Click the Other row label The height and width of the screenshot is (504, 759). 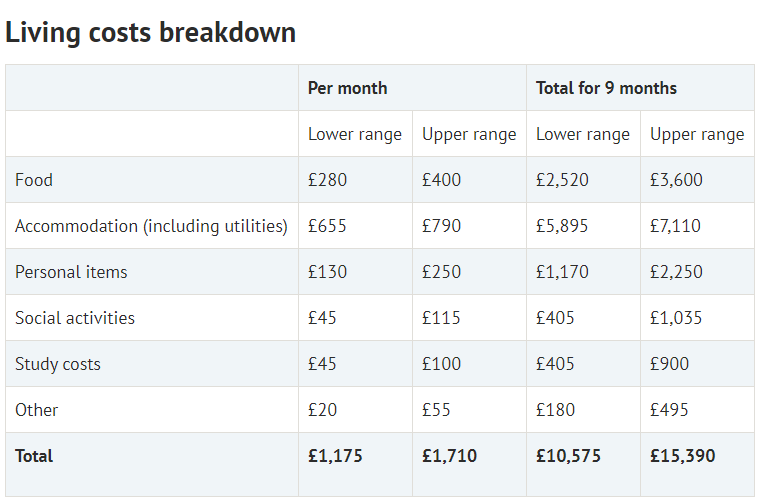click(x=37, y=410)
